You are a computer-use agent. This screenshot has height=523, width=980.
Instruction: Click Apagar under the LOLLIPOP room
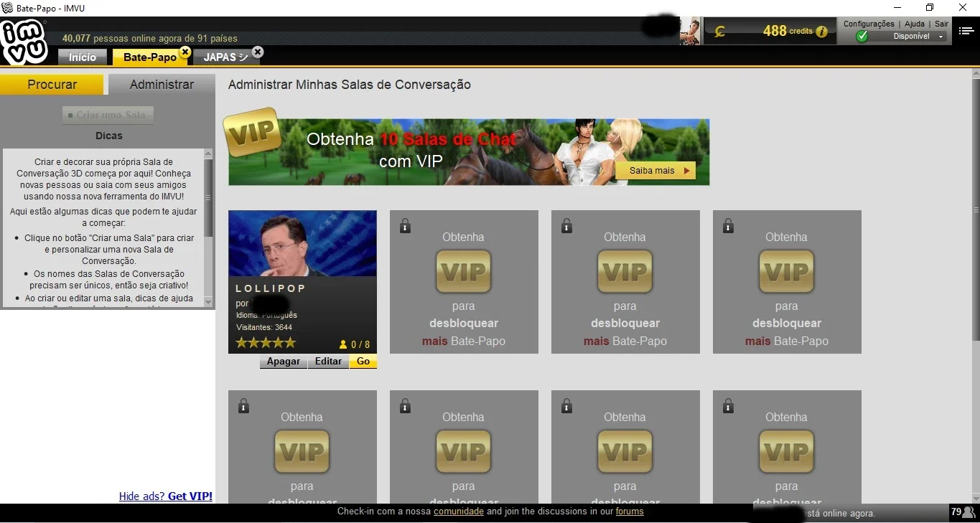tap(284, 362)
